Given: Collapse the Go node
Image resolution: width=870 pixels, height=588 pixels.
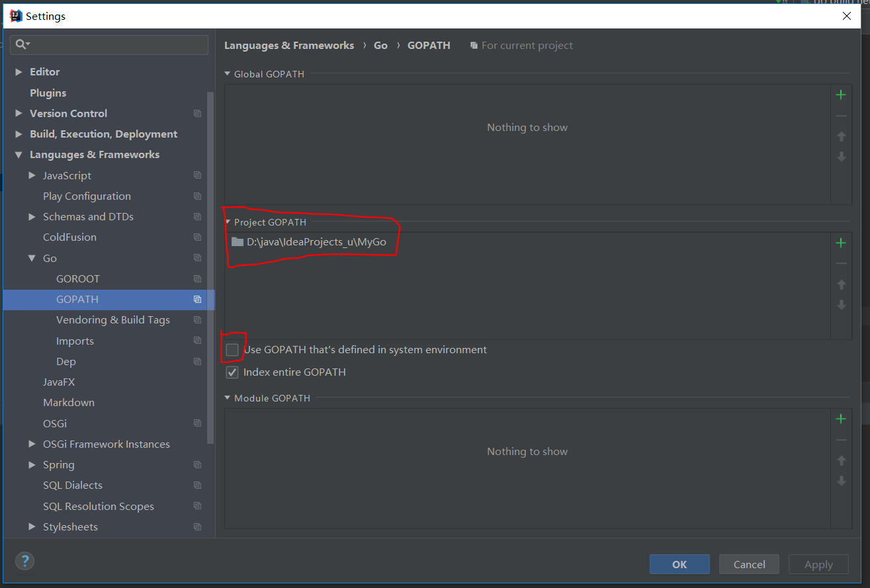Looking at the screenshot, I should [32, 258].
